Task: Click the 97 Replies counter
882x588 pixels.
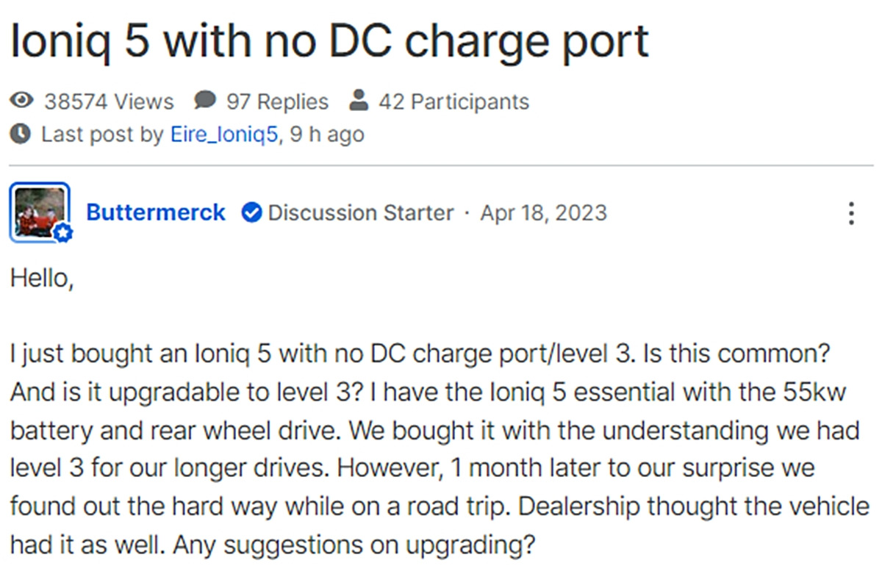Action: pos(278,101)
